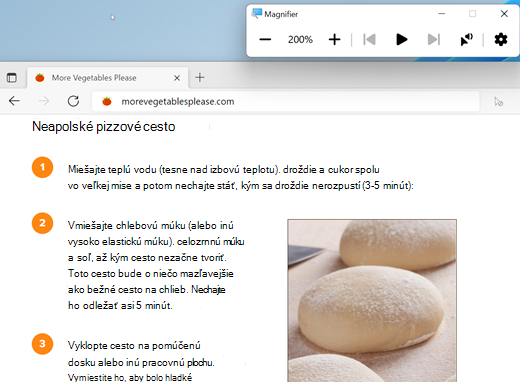The width and height of the screenshot is (520, 382).
Task: Skip to next sentence in Magnifier reading
Action: (x=434, y=40)
